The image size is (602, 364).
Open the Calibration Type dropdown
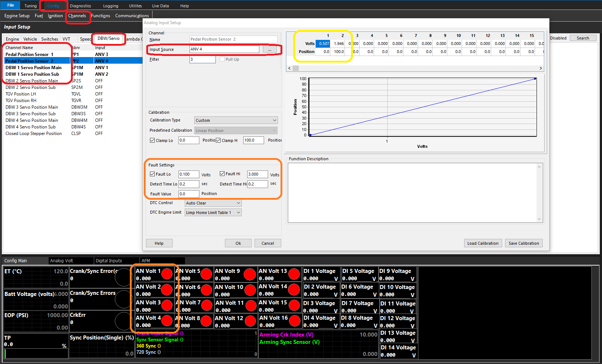tap(236, 120)
